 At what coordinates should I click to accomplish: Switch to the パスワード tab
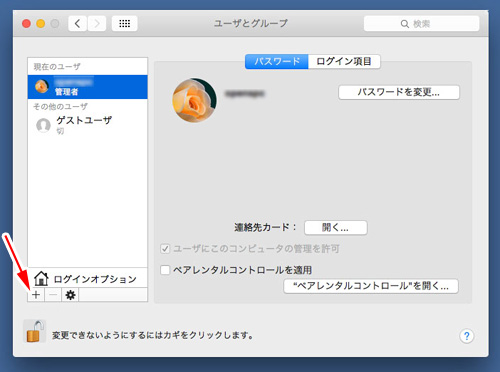[277, 62]
